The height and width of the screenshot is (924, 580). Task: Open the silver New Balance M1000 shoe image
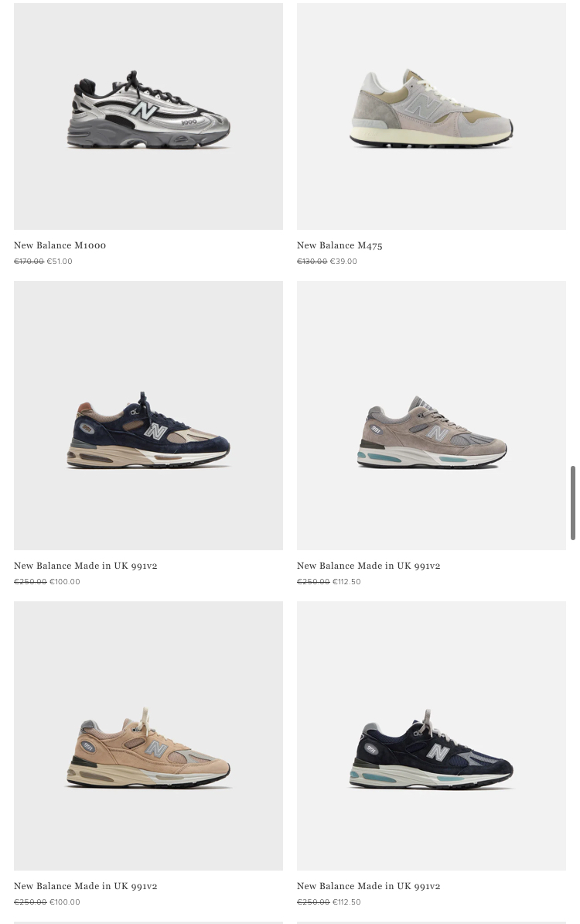tap(148, 116)
